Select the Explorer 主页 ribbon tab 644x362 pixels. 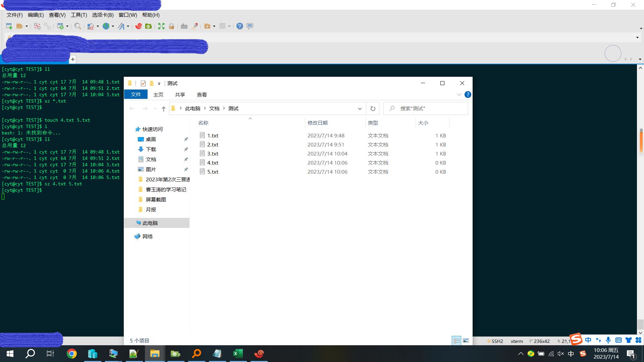coord(158,95)
